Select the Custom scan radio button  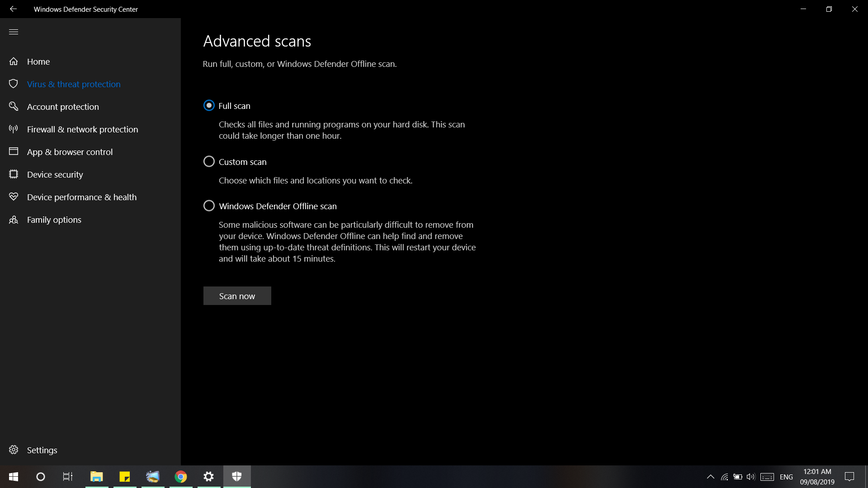(209, 161)
